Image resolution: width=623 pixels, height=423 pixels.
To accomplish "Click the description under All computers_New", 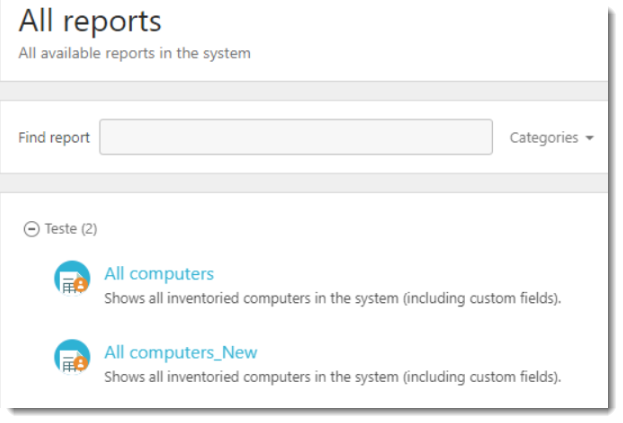I will (333, 377).
